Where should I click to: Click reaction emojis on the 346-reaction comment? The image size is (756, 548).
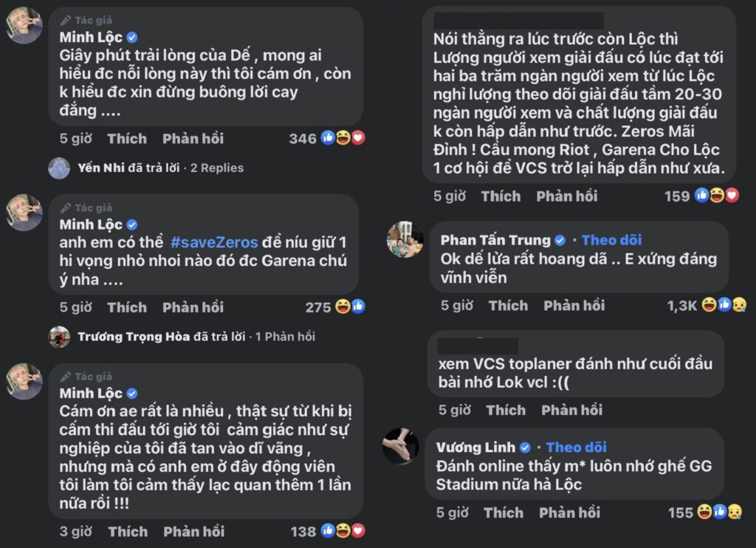coord(343,138)
